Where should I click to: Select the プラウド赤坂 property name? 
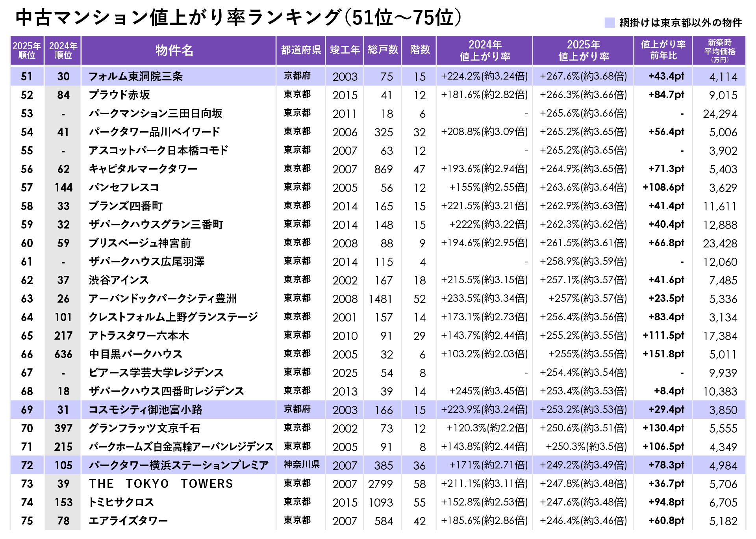click(119, 95)
